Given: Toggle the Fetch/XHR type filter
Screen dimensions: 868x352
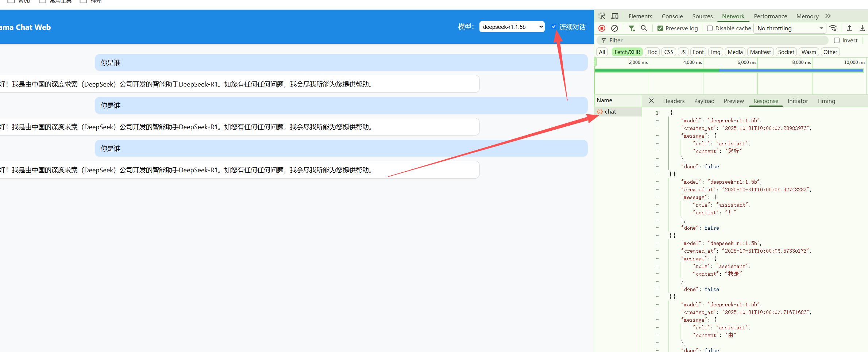Looking at the screenshot, I should pyautogui.click(x=627, y=52).
